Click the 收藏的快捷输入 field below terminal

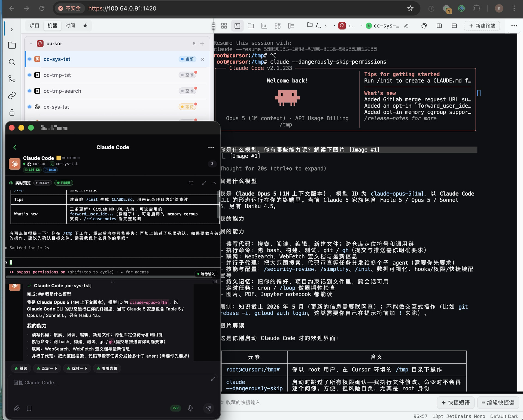coord(243,403)
